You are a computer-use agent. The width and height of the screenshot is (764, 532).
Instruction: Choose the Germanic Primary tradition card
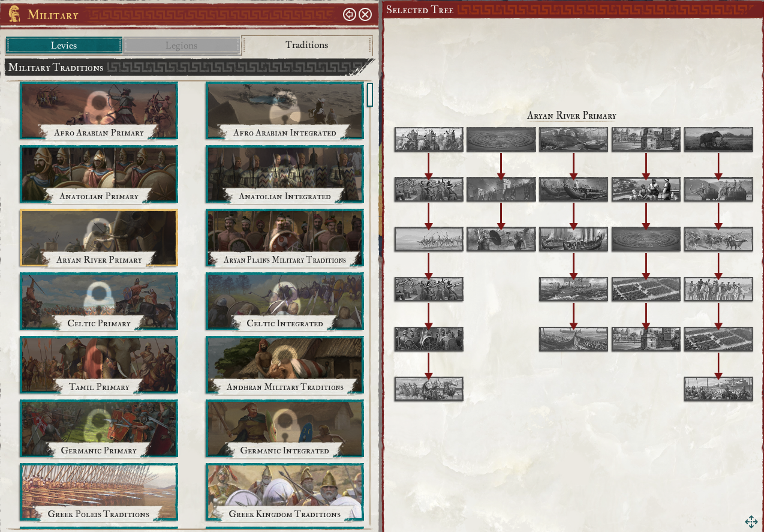[x=99, y=429]
